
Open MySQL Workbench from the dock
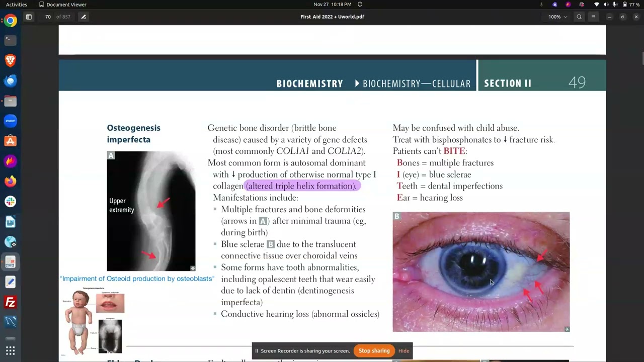[10, 322]
